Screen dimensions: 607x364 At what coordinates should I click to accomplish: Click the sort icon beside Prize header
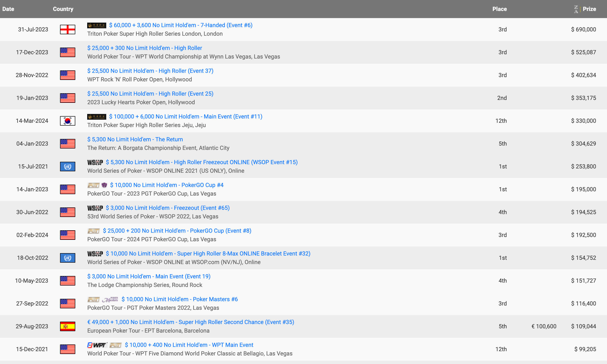(x=576, y=9)
